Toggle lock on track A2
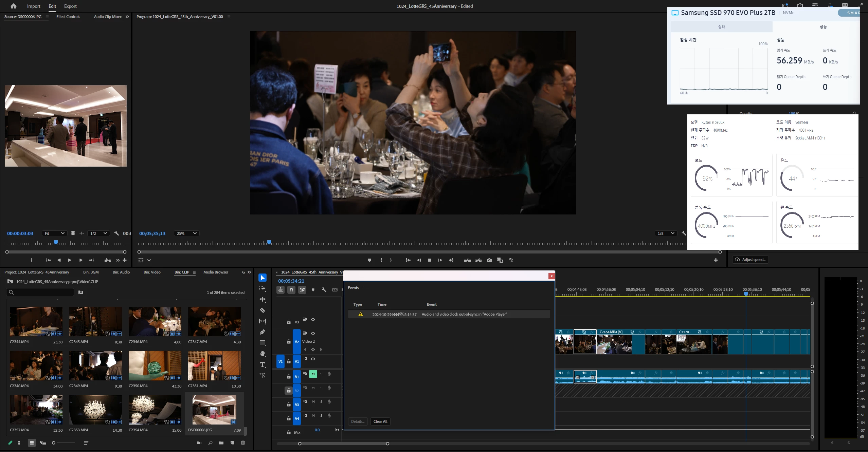This screenshot has height=452, width=868. point(289,391)
